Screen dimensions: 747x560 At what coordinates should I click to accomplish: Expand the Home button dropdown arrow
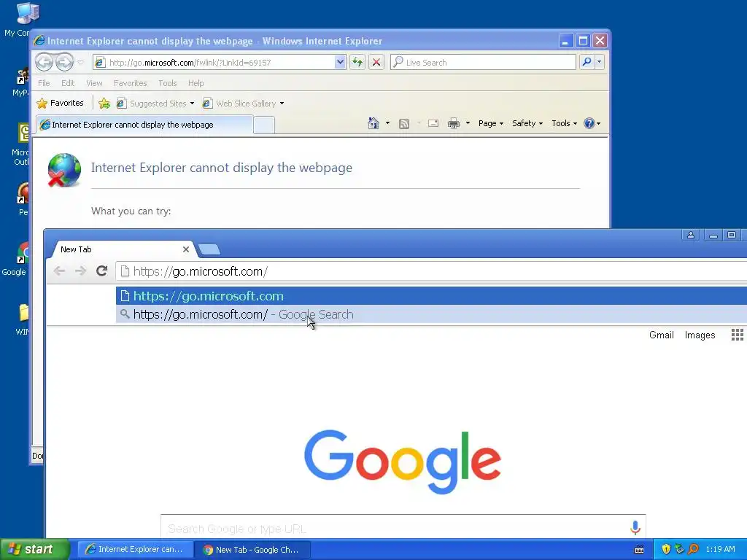point(387,123)
